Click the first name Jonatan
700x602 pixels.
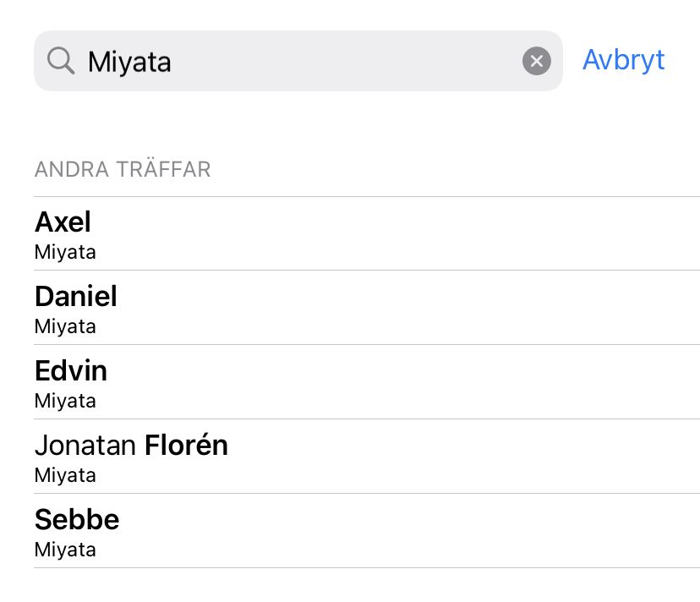[x=86, y=446]
